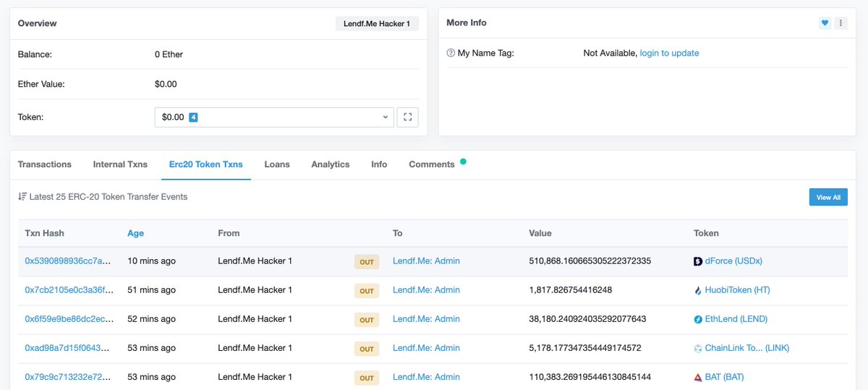
Task: Click the question mark icon beside My Name Tag
Action: click(x=451, y=53)
